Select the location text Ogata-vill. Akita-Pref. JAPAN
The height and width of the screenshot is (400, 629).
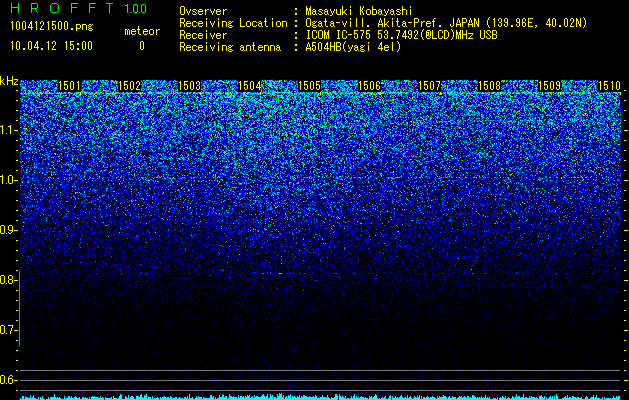point(392,23)
